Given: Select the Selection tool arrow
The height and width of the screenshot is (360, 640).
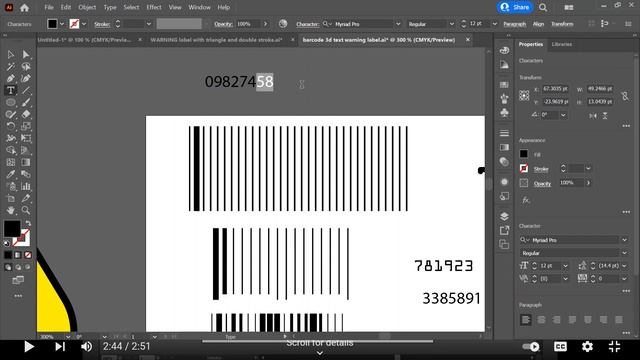Looking at the screenshot, I should tap(11, 54).
